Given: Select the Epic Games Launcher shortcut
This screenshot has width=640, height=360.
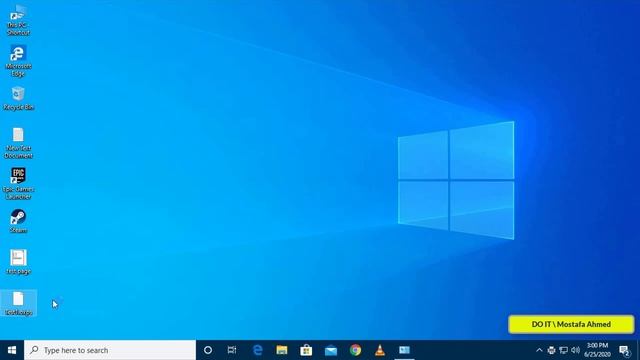Looking at the screenshot, I should coord(18,184).
